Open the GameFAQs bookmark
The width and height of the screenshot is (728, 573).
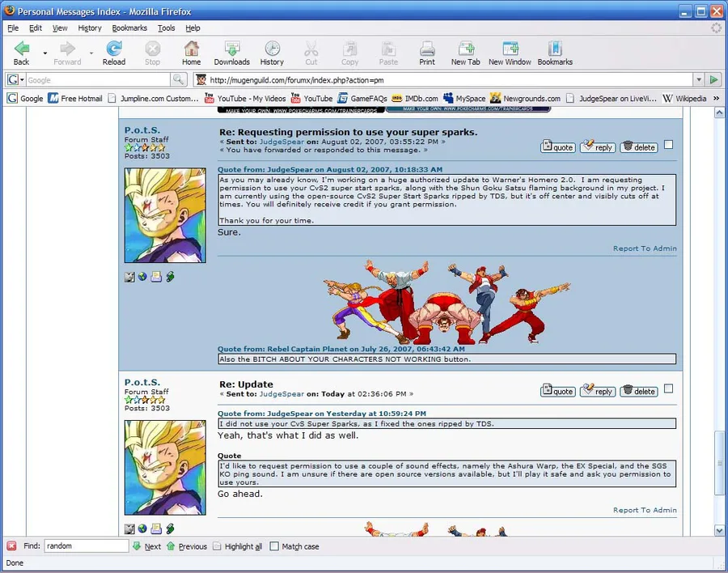362,99
